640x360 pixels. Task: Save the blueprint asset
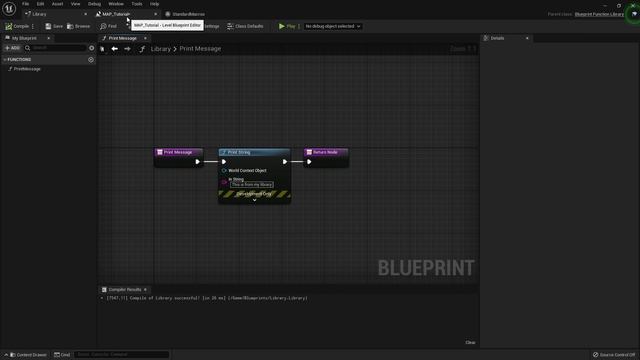pos(54,26)
